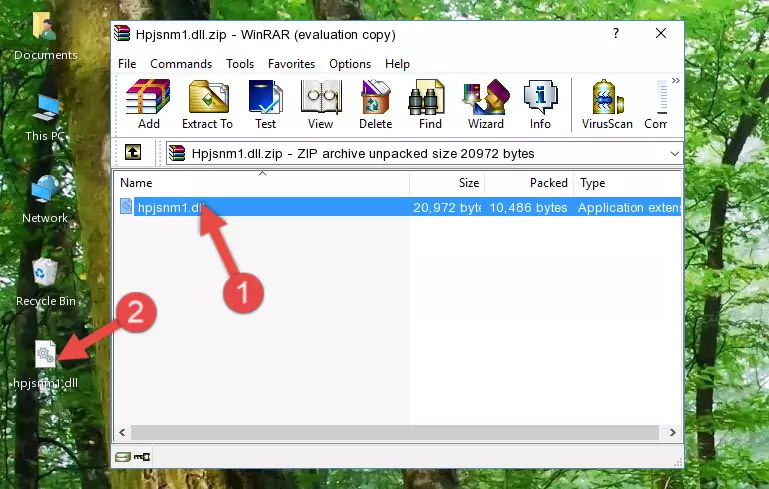Image resolution: width=769 pixels, height=489 pixels.
Task: Click the Extract To toolbar icon
Action: tap(207, 104)
